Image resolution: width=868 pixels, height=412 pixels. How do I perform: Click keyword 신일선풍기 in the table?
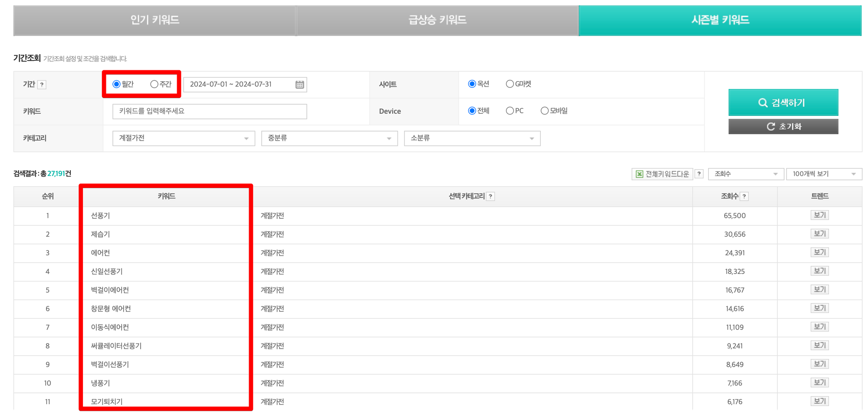(107, 272)
